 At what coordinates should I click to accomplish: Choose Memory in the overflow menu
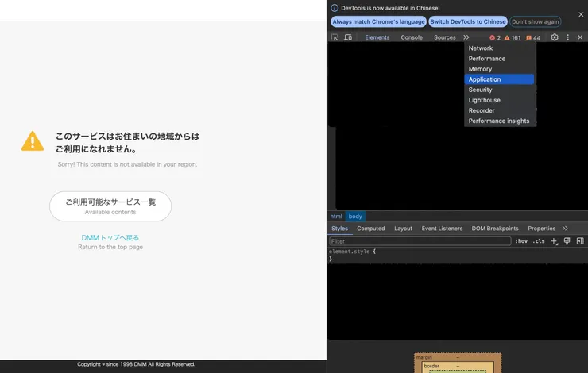(499, 69)
